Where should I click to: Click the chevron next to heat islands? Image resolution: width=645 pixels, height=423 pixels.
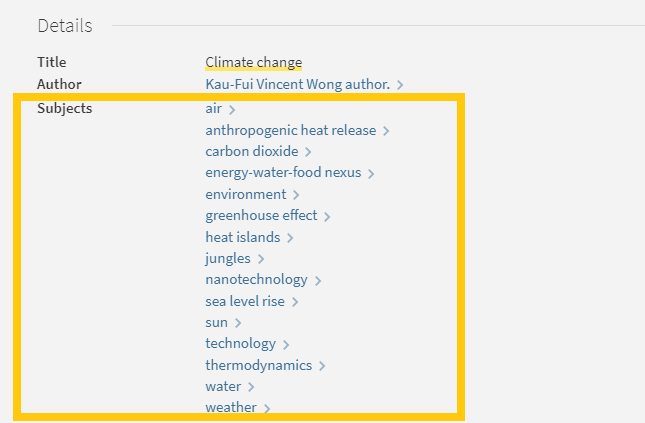290,238
